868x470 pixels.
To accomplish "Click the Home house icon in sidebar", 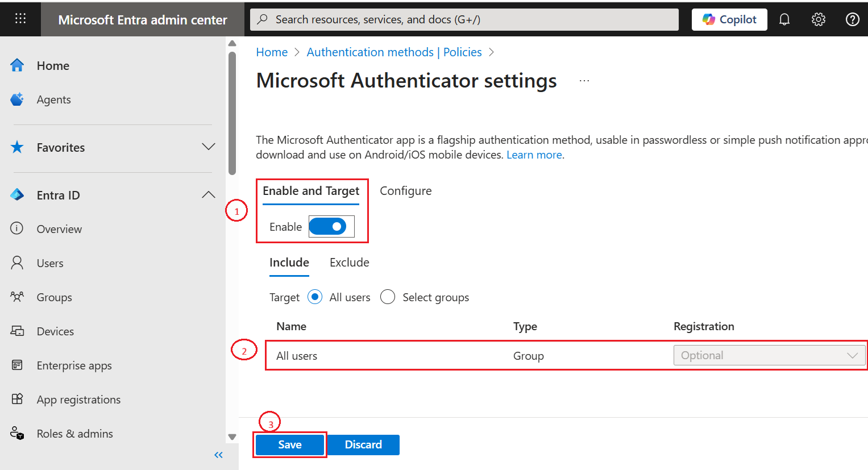I will (17, 65).
